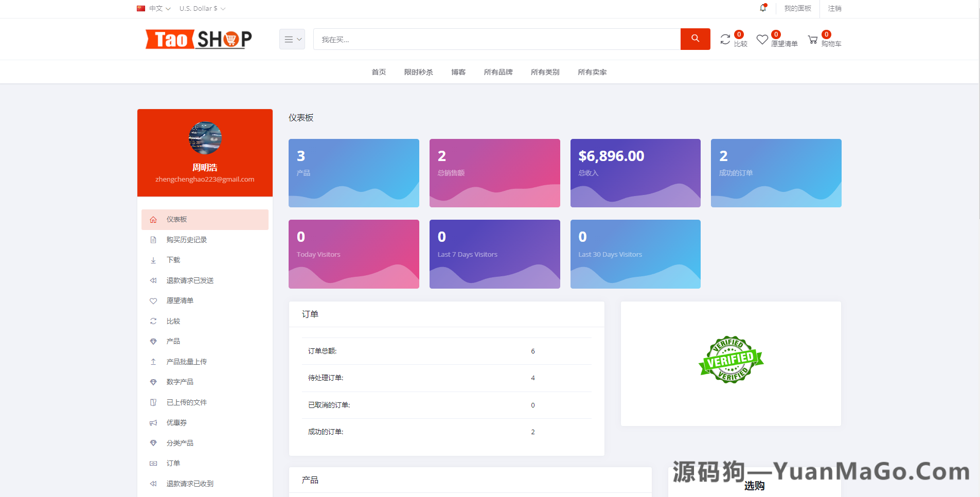This screenshot has width=980, height=497.
Task: Click the 注销 logout link
Action: [x=834, y=9]
